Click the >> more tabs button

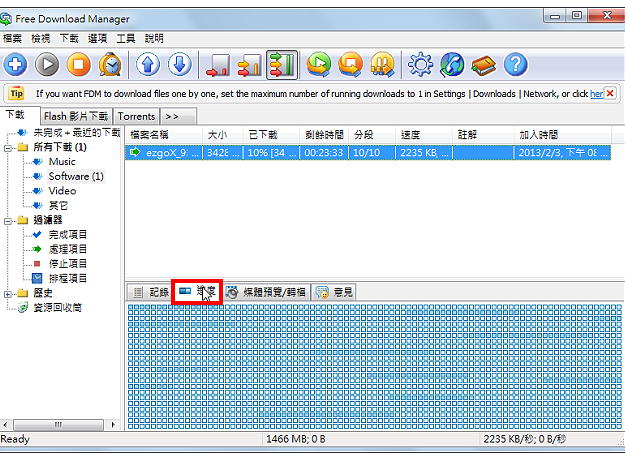(178, 116)
